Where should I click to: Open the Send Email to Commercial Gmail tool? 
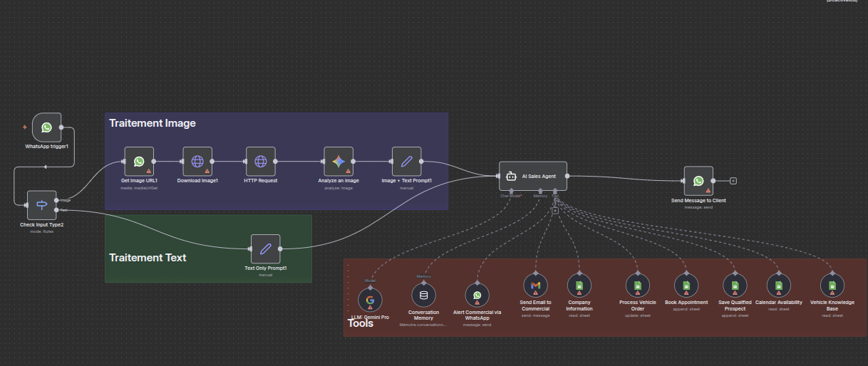pyautogui.click(x=535, y=286)
